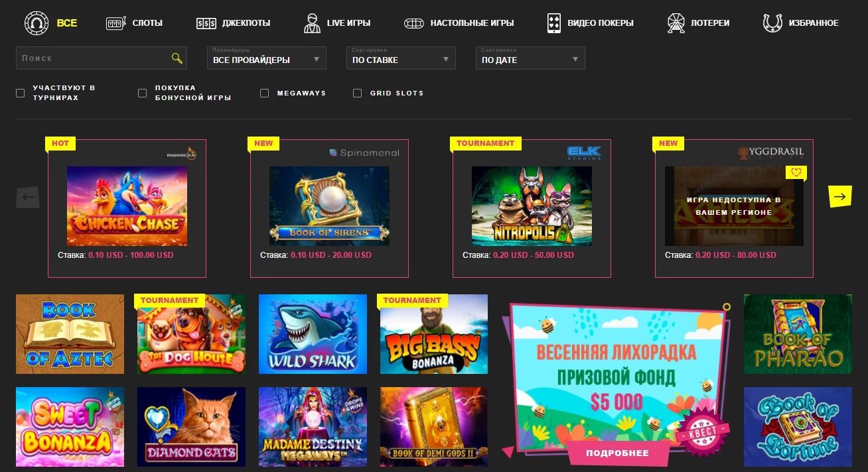Open the ВИДЕО ПОКЕРЫ category
Image resolution: width=868 pixels, height=472 pixels.
point(601,23)
